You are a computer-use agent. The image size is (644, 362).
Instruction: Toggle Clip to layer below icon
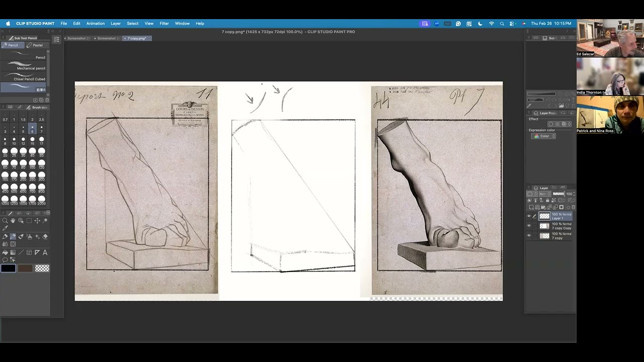tap(529, 200)
